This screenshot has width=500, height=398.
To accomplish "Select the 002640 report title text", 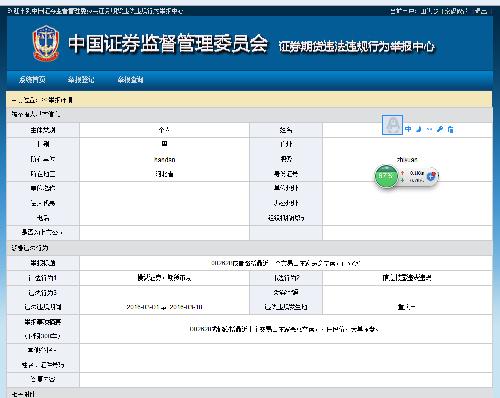I will [286, 263].
